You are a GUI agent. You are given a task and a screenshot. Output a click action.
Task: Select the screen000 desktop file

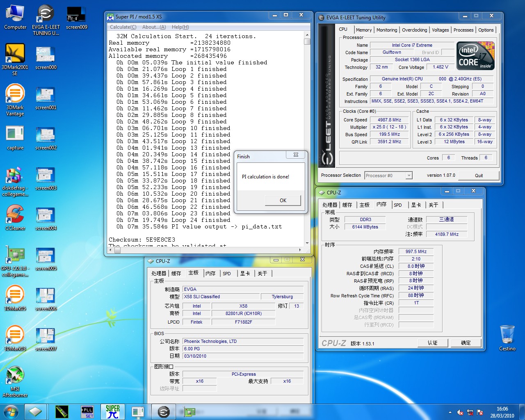click(46, 58)
